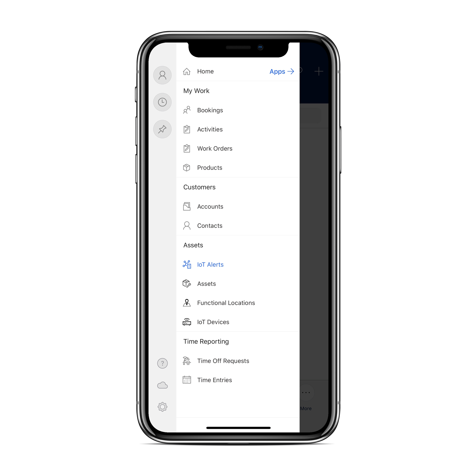Click the Apps navigation link
The height and width of the screenshot is (476, 476).
pos(281,71)
